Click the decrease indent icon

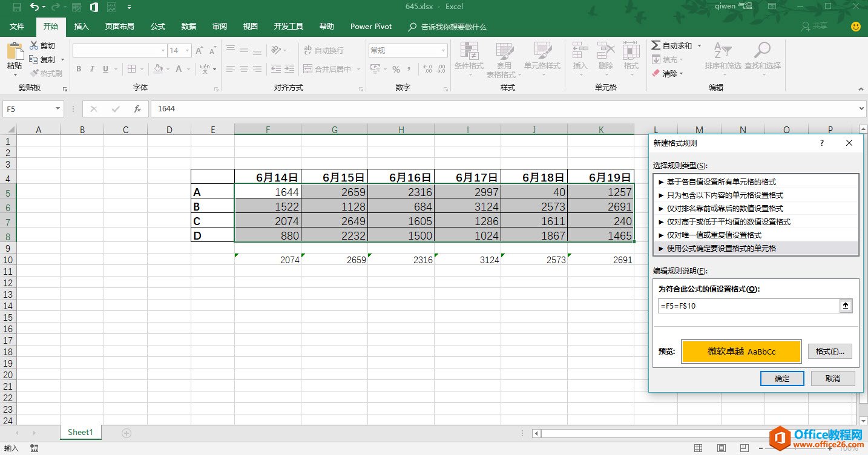pyautogui.click(x=276, y=69)
